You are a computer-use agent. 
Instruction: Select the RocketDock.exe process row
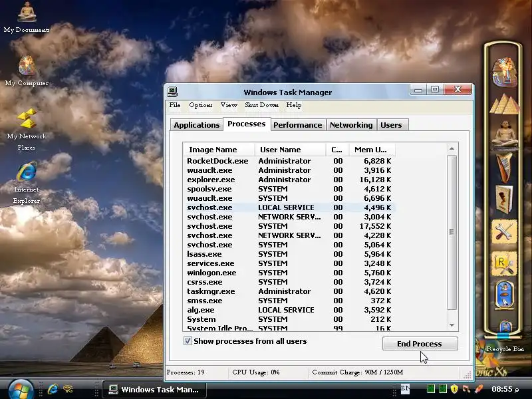tap(289, 161)
